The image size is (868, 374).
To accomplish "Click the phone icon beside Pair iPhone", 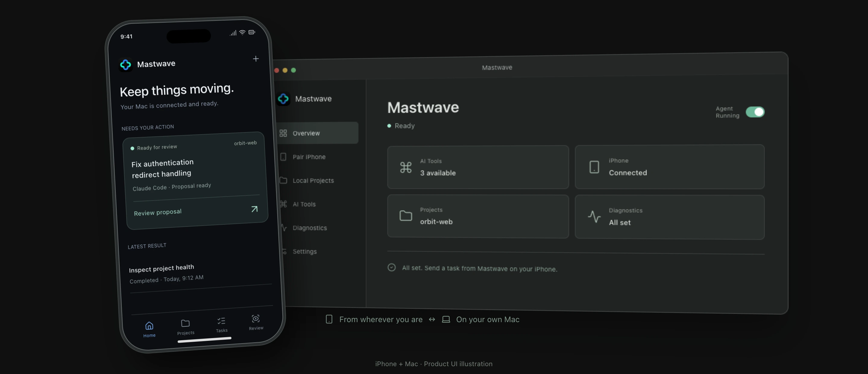I will click(283, 157).
